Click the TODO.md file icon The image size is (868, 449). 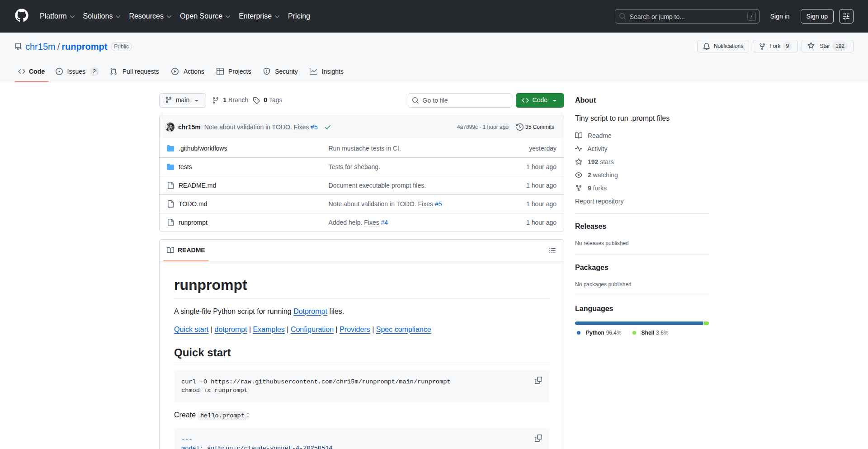pyautogui.click(x=170, y=203)
